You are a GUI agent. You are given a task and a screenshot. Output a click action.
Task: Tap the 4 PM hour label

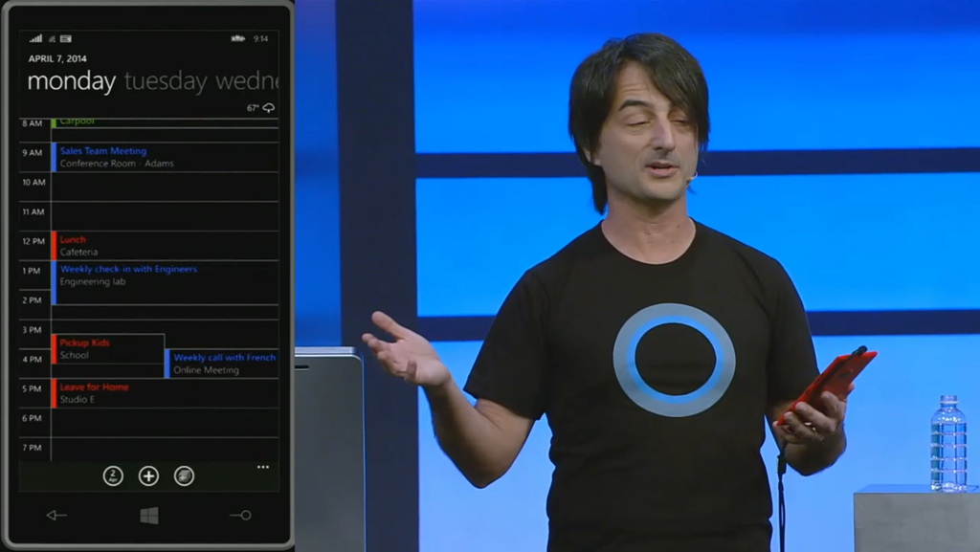[x=32, y=359]
